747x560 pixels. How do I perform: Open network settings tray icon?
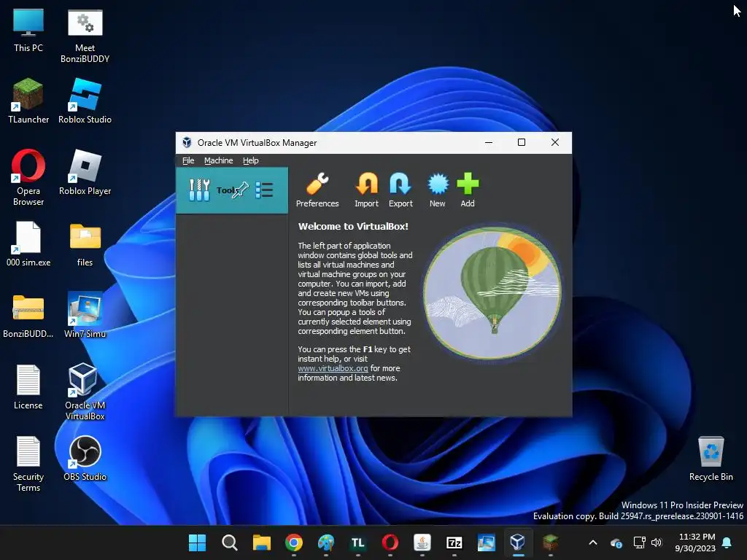639,542
